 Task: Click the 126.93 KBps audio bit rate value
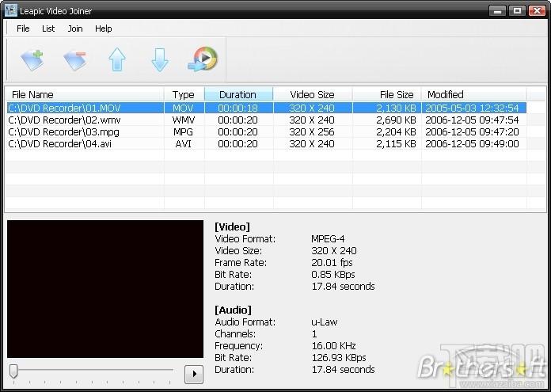pyautogui.click(x=339, y=358)
